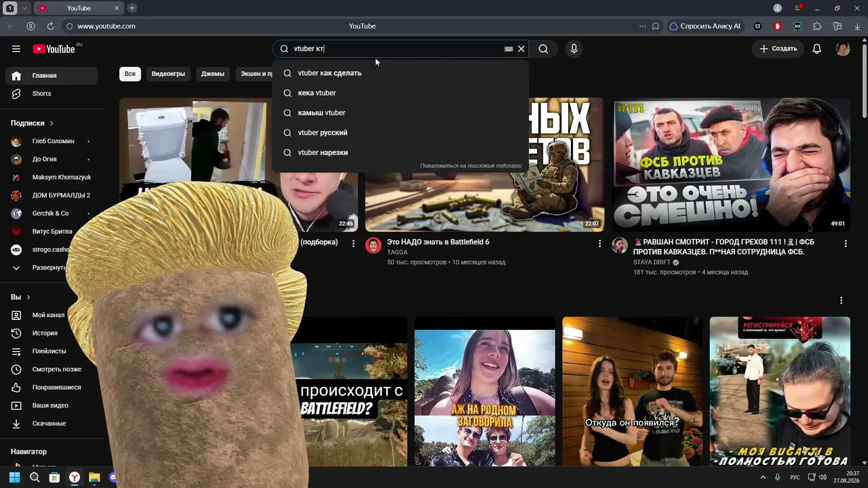Open the Windows Start menu
Viewport: 868px width, 488px height.
14,477
